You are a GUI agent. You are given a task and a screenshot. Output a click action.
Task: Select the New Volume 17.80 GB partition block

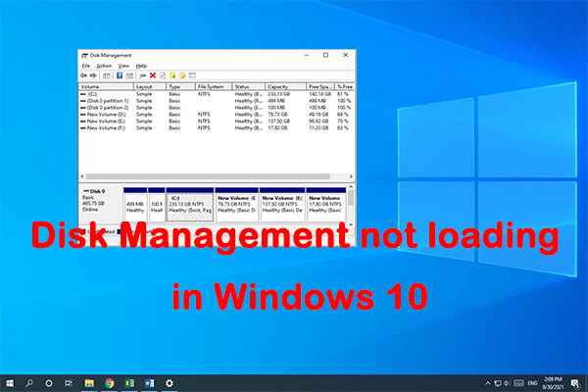click(x=326, y=205)
